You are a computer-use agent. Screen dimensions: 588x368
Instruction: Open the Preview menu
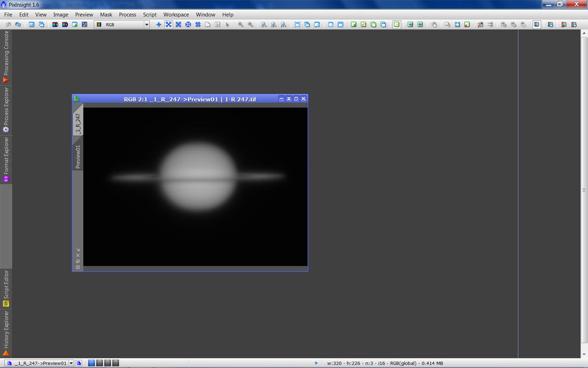pos(83,14)
